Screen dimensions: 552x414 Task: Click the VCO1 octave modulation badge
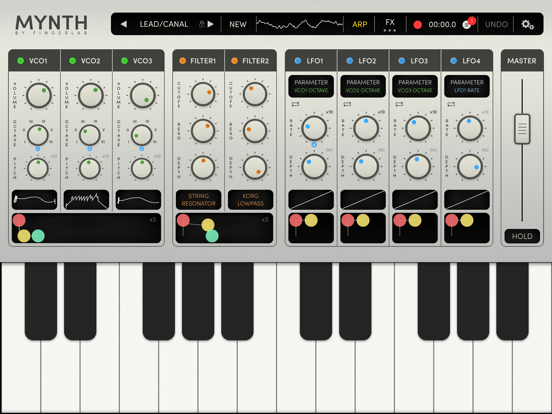[x=38, y=149]
